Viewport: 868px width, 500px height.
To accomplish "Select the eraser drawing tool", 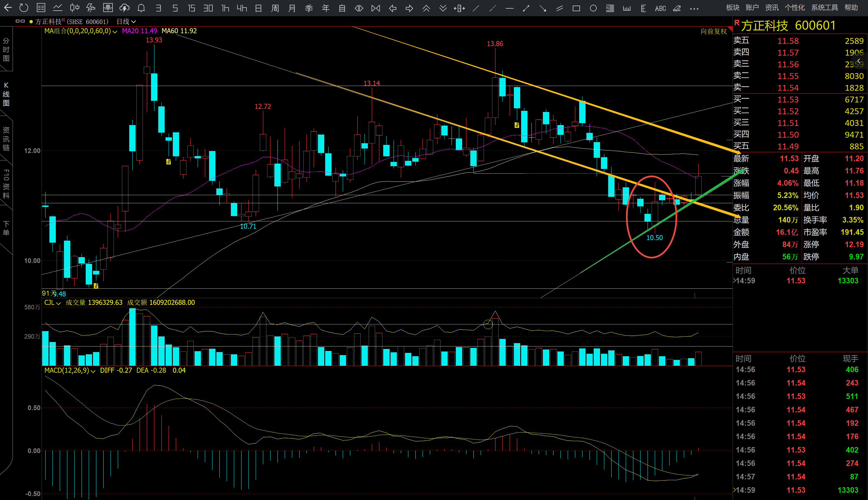I will (677, 8).
